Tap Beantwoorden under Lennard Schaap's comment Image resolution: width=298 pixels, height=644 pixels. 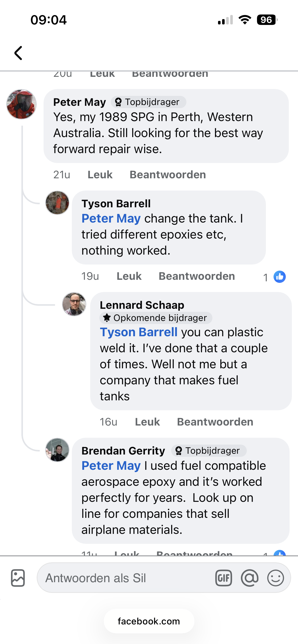coord(215,422)
